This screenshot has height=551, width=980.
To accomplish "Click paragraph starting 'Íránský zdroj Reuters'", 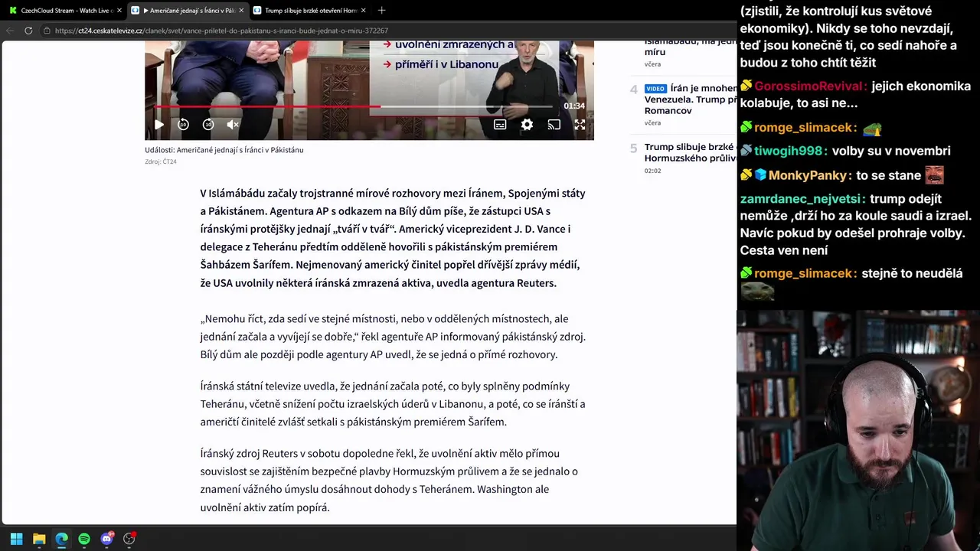I will (389, 481).
